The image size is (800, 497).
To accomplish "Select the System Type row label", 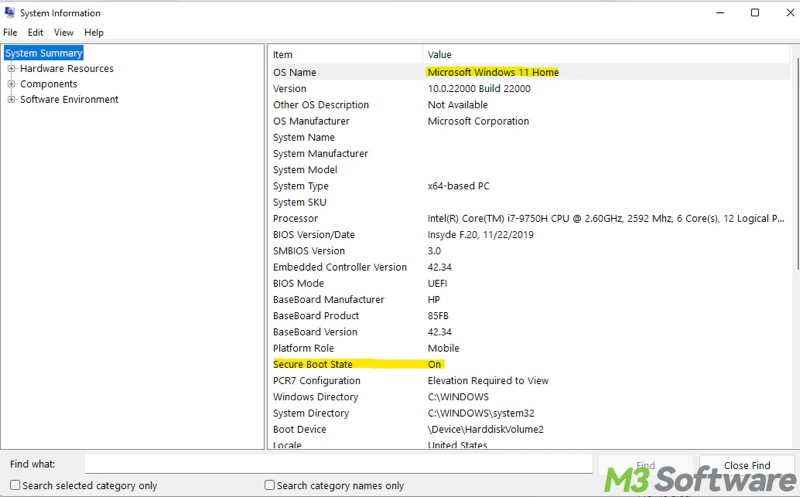I will point(301,186).
